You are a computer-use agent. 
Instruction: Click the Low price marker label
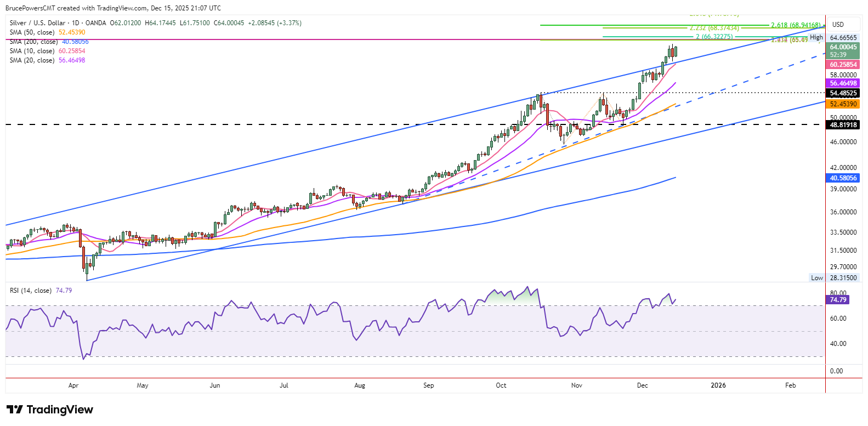pyautogui.click(x=816, y=278)
